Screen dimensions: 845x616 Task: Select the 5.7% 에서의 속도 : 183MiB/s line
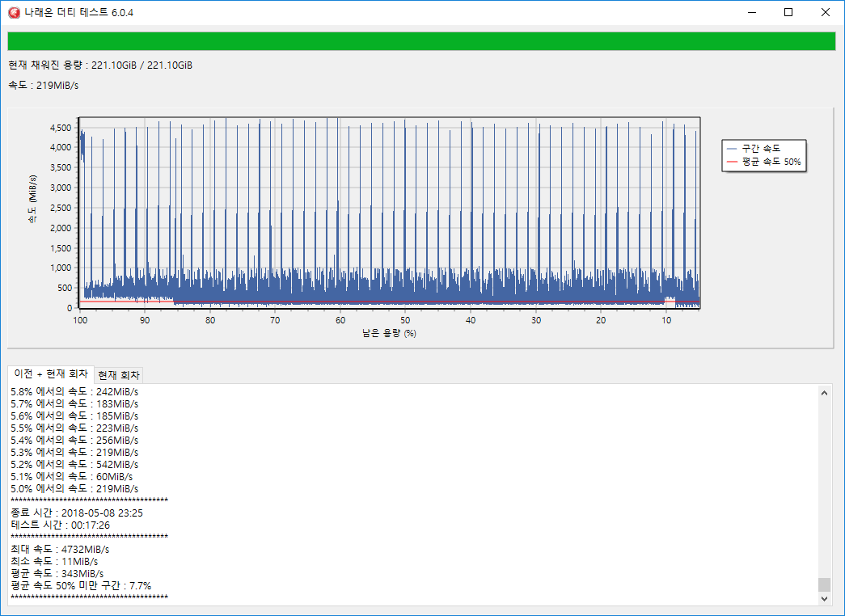click(74, 403)
